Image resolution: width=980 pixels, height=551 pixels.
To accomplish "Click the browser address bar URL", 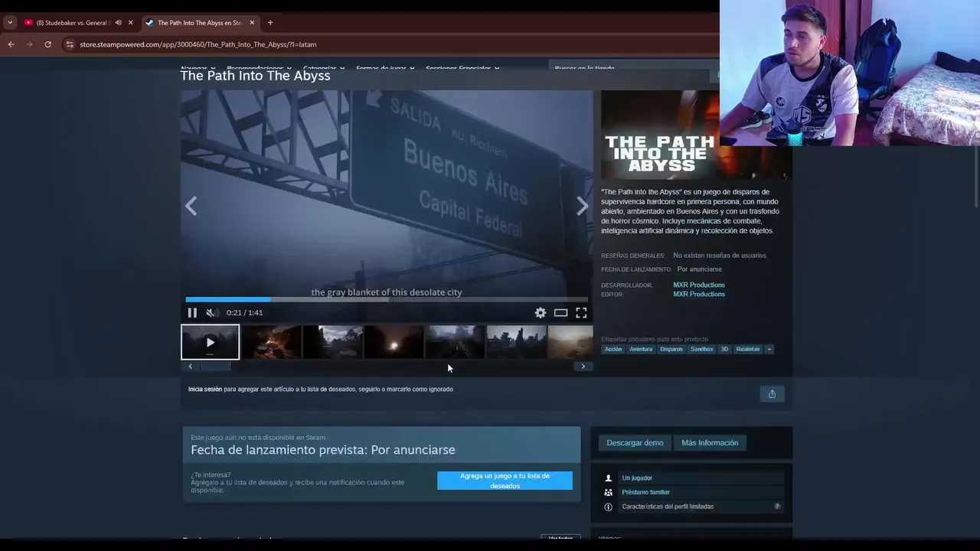I will pyautogui.click(x=198, y=44).
